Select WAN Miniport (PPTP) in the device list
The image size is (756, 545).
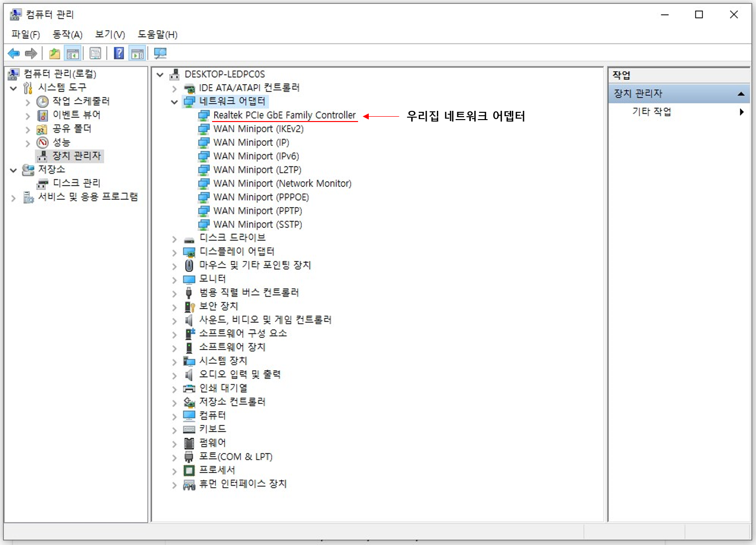(x=257, y=211)
